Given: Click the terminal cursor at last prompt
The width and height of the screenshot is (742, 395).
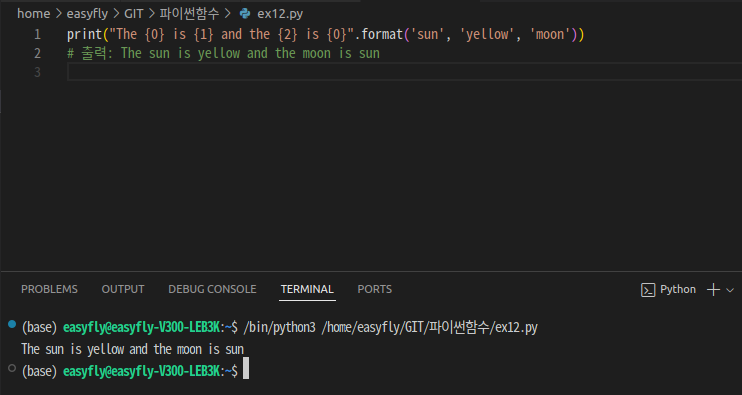Looking at the screenshot, I should 246,369.
